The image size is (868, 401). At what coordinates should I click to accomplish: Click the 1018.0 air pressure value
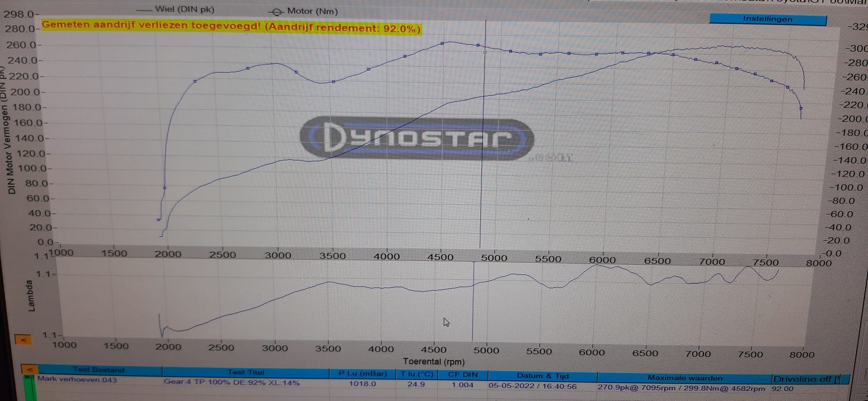362,383
